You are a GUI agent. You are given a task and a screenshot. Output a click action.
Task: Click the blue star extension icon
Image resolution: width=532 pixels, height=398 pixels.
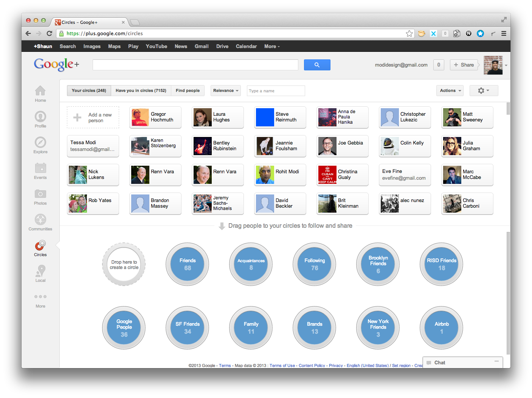point(480,34)
